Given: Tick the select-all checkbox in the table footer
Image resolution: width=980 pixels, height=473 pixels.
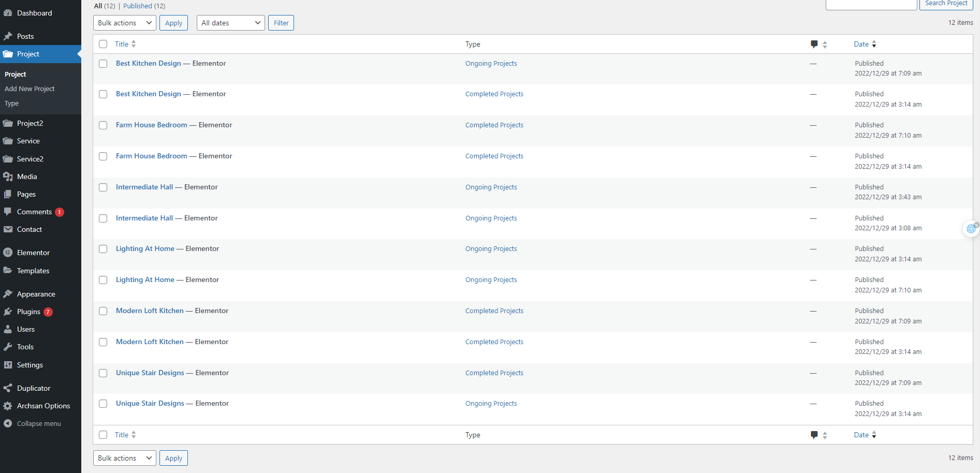Looking at the screenshot, I should [103, 435].
